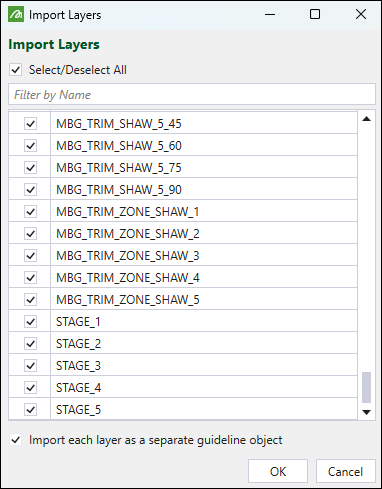The image size is (382, 489).
Task: Click the Filter by Name field
Action: [x=192, y=95]
